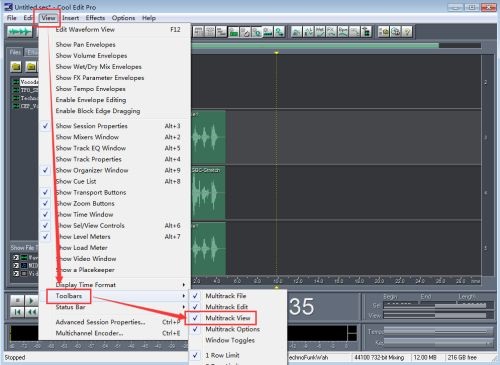
Task: Expand the Status Bar submenu
Action: (x=115, y=307)
